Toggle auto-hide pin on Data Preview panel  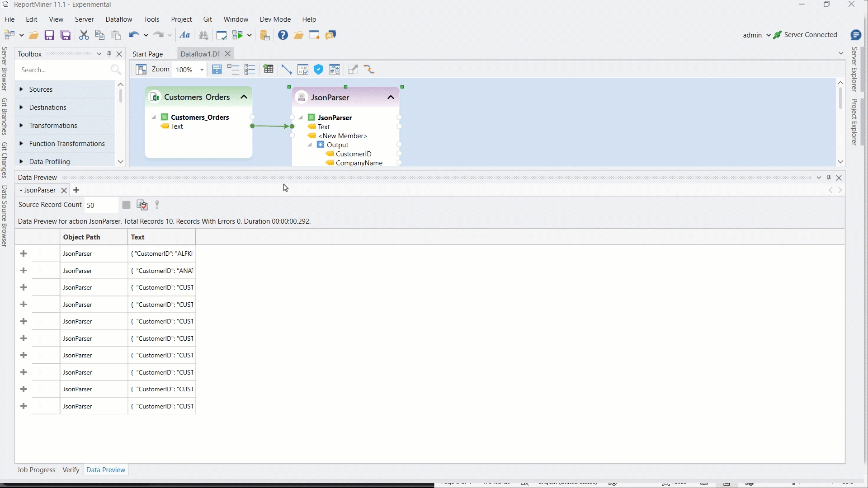click(x=829, y=178)
